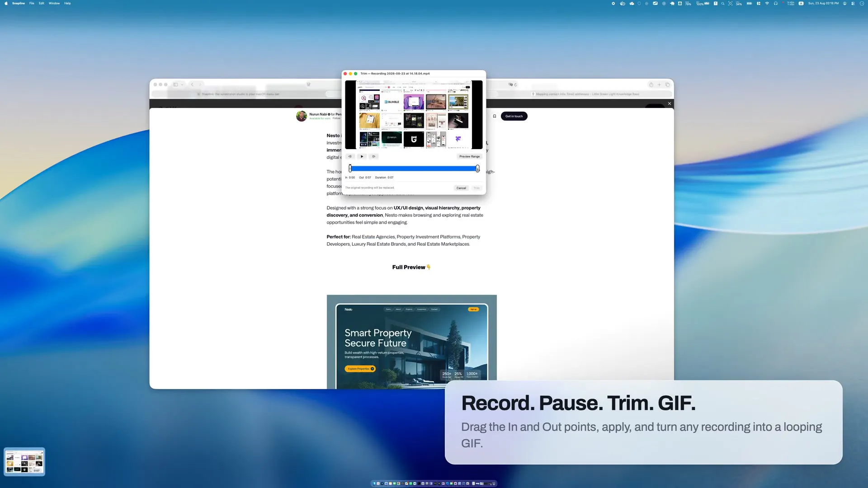
Task: Open the Snapline app menu
Action: click(x=19, y=3)
